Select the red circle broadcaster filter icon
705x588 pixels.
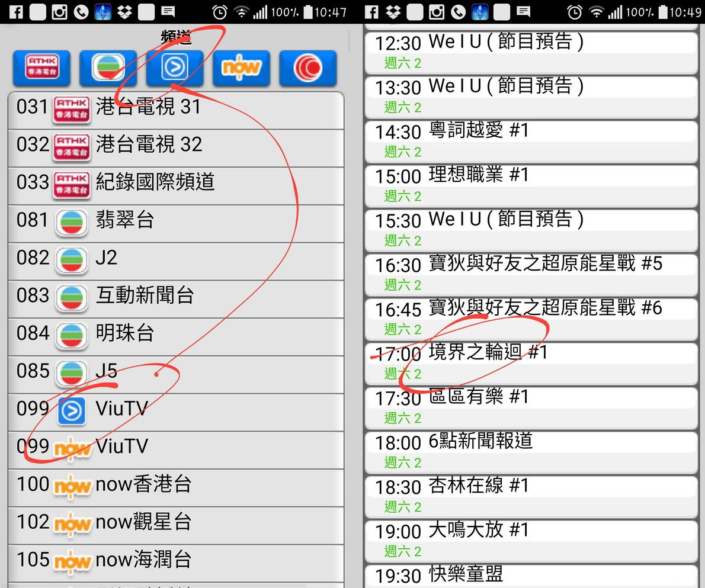point(307,68)
